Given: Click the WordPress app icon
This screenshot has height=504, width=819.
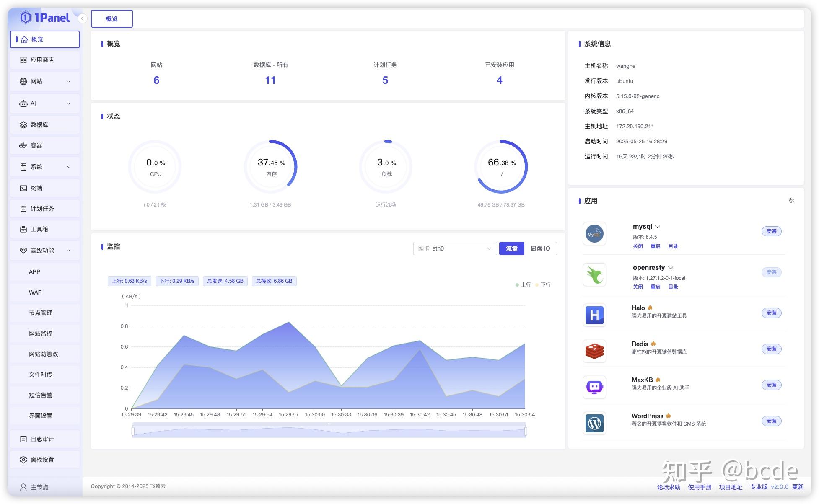Looking at the screenshot, I should (594, 423).
